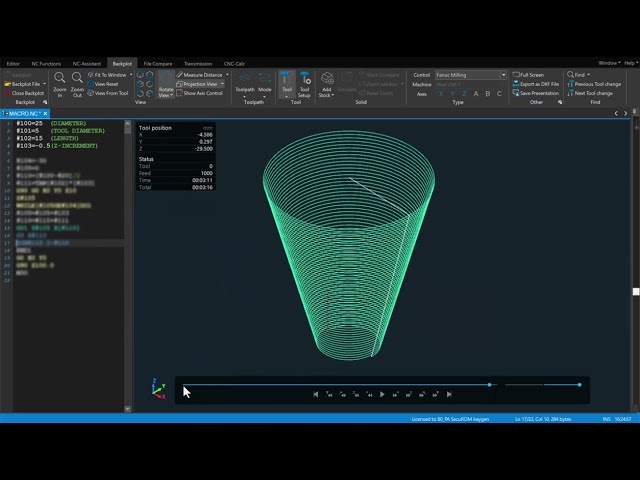The height and width of the screenshot is (480, 640).
Task: Open the Find magnifier tool
Action: point(571,75)
